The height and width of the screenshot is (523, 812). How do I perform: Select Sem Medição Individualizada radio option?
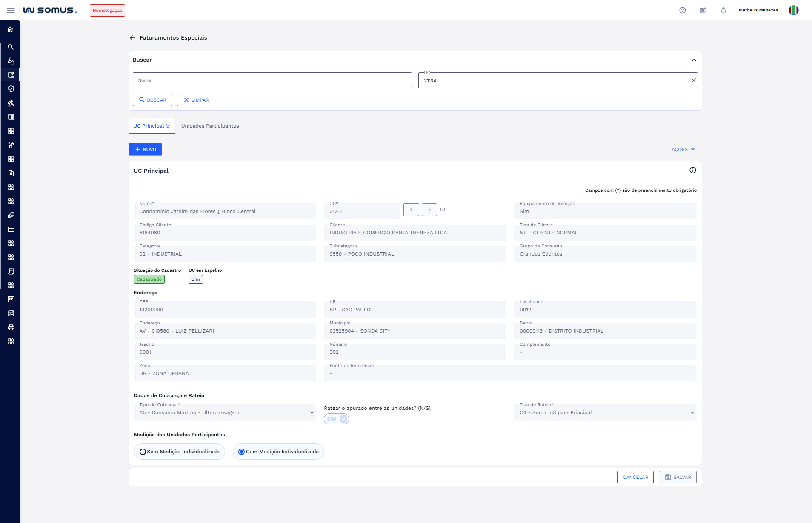pyautogui.click(x=143, y=452)
